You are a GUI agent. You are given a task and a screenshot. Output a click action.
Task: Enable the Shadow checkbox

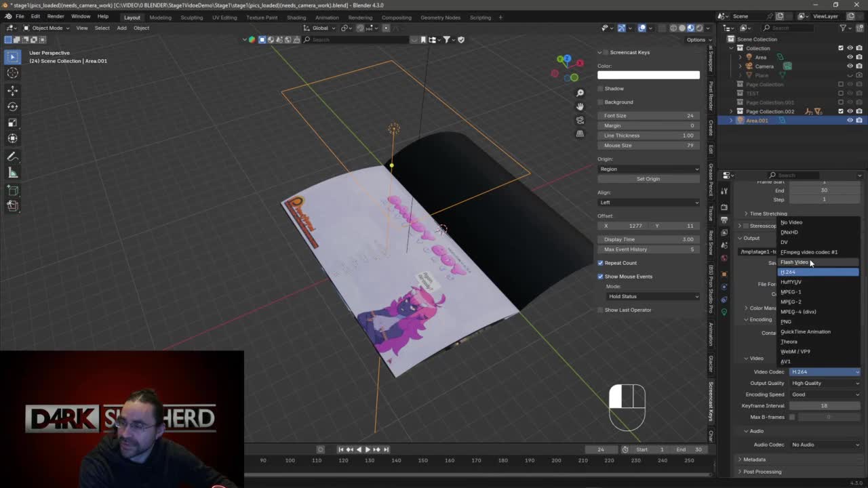point(600,89)
